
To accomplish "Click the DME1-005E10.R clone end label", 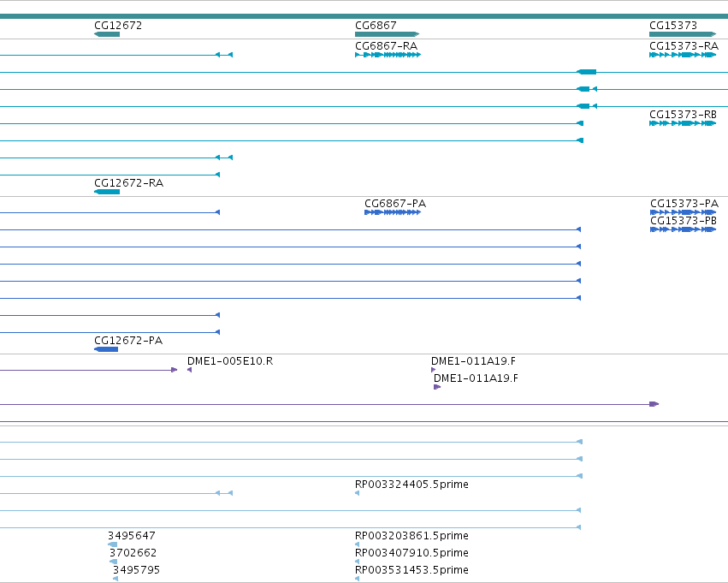I will click(230, 361).
